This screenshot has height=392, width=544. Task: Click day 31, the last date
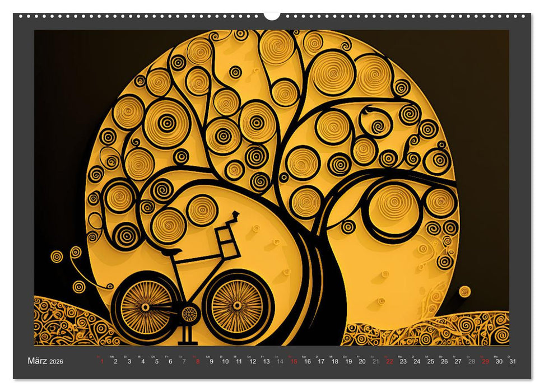tap(512, 361)
